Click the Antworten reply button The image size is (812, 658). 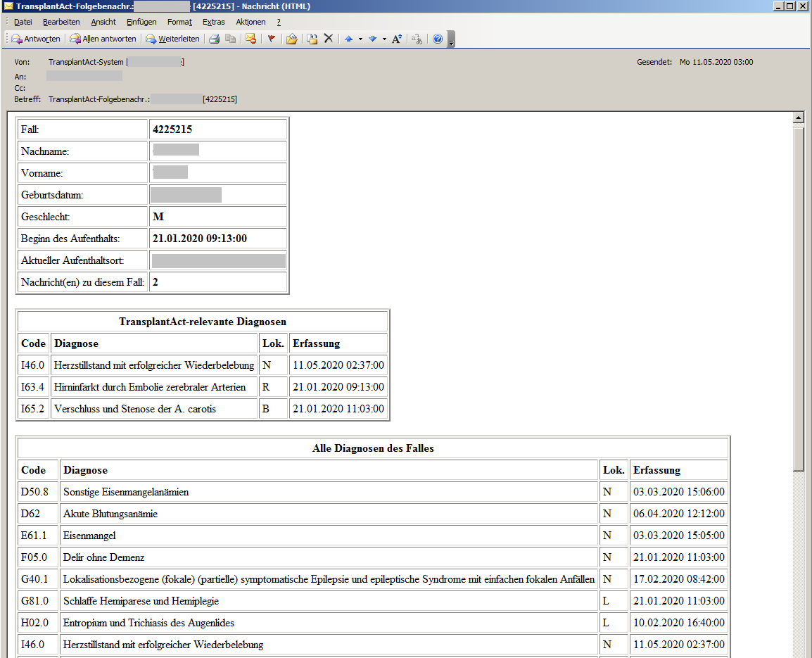click(x=36, y=39)
